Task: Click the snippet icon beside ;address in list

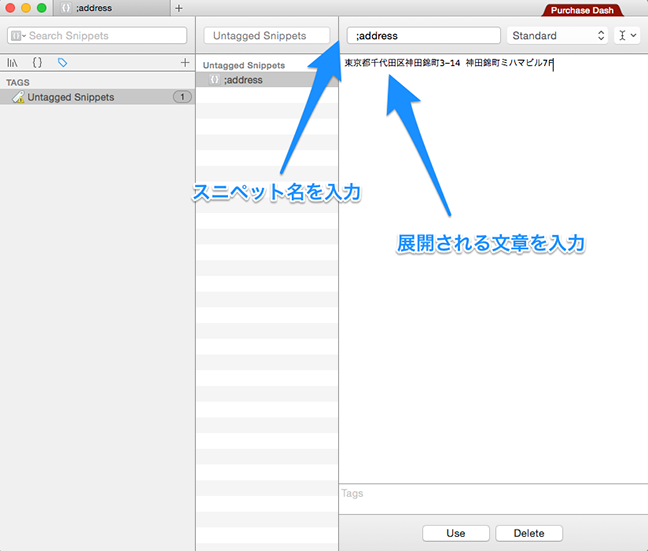Action: 214,80
